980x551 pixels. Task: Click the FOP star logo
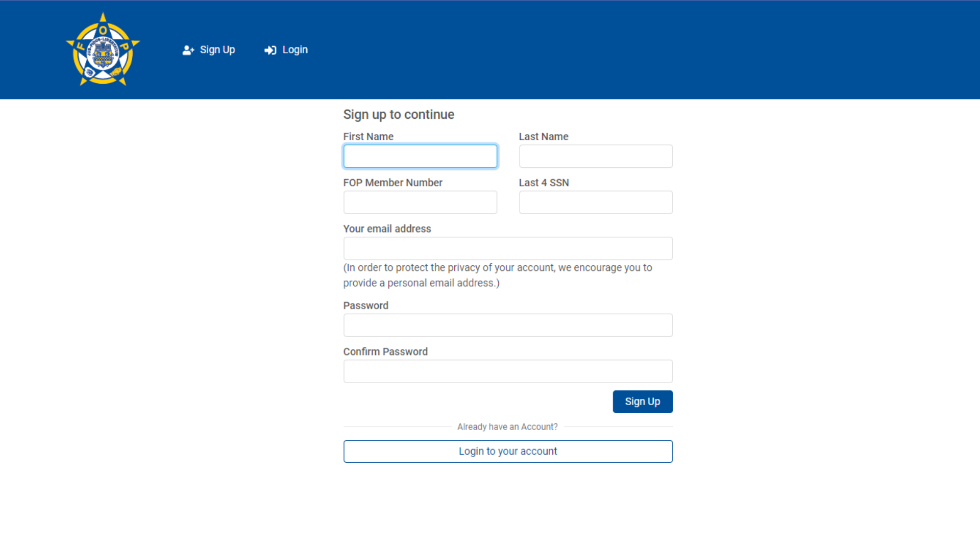pyautogui.click(x=103, y=49)
